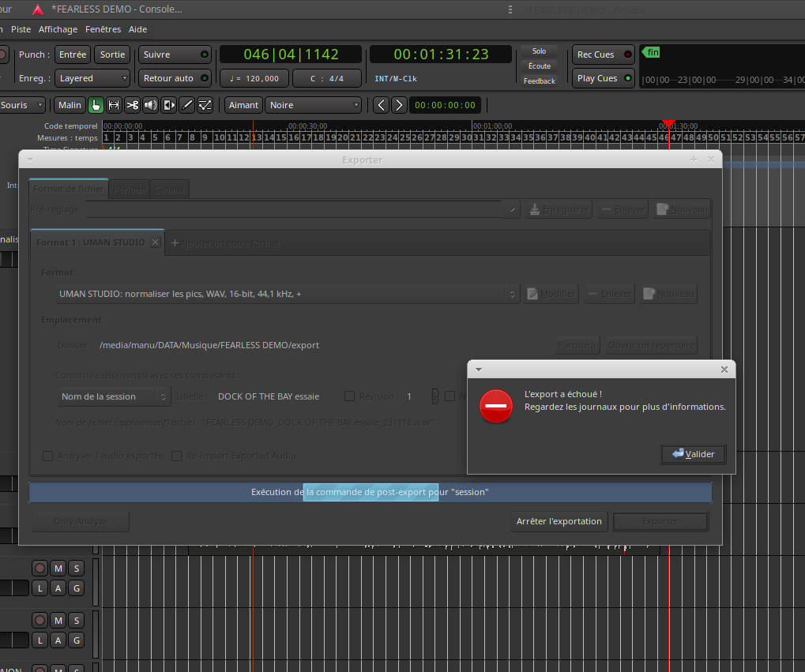Viewport: 805px width, 672px height.
Task: Click the nudge forward arrow button
Action: click(399, 105)
